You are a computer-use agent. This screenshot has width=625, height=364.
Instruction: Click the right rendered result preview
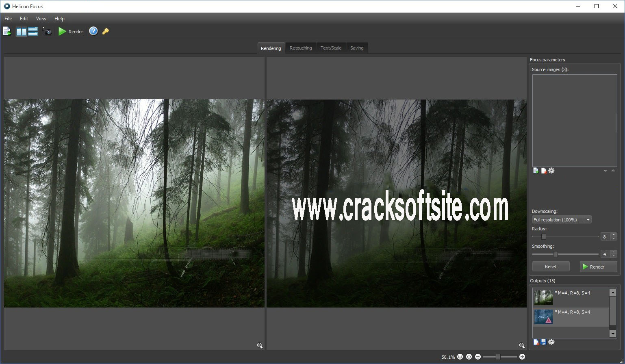tap(396, 203)
